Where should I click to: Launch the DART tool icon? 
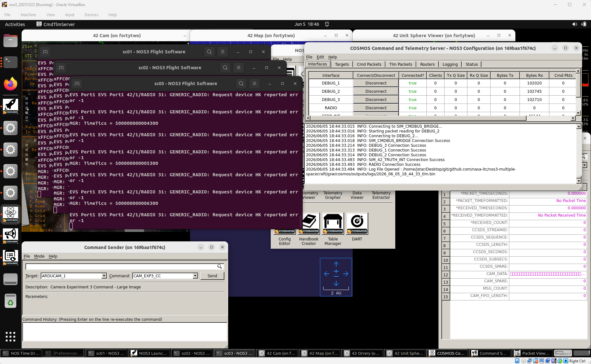(357, 223)
